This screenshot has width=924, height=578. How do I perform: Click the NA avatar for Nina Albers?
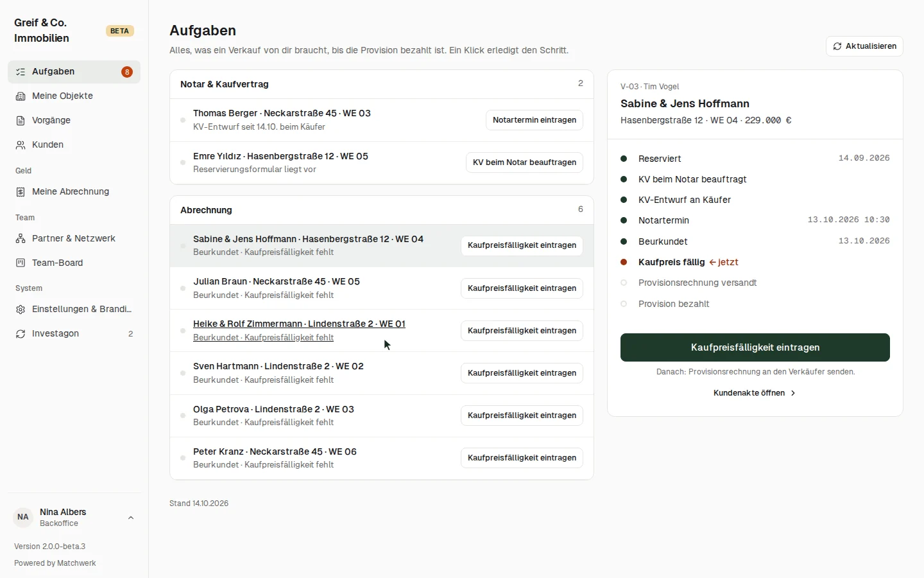(23, 517)
